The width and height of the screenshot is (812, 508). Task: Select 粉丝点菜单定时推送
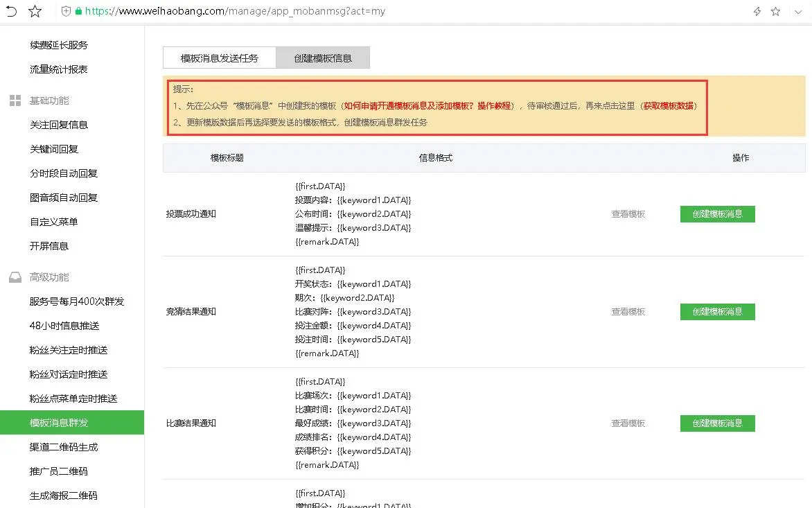[73, 398]
